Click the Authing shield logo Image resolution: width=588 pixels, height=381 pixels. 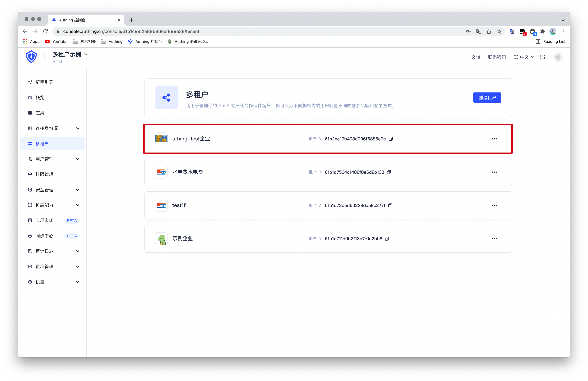(x=31, y=57)
